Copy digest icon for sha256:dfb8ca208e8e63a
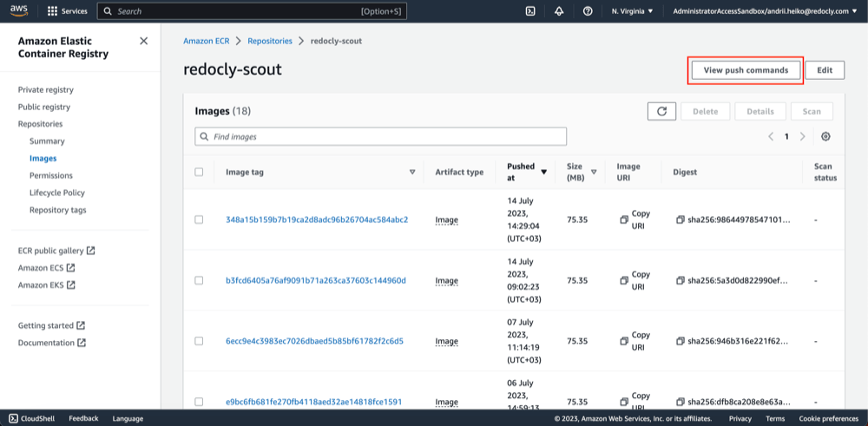The height and width of the screenshot is (426, 868). (x=681, y=402)
